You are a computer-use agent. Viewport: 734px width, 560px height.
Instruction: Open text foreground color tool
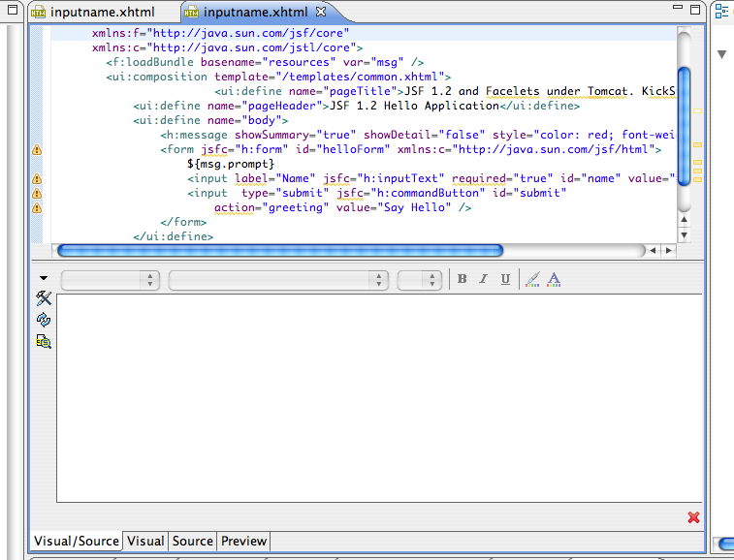pos(554,279)
